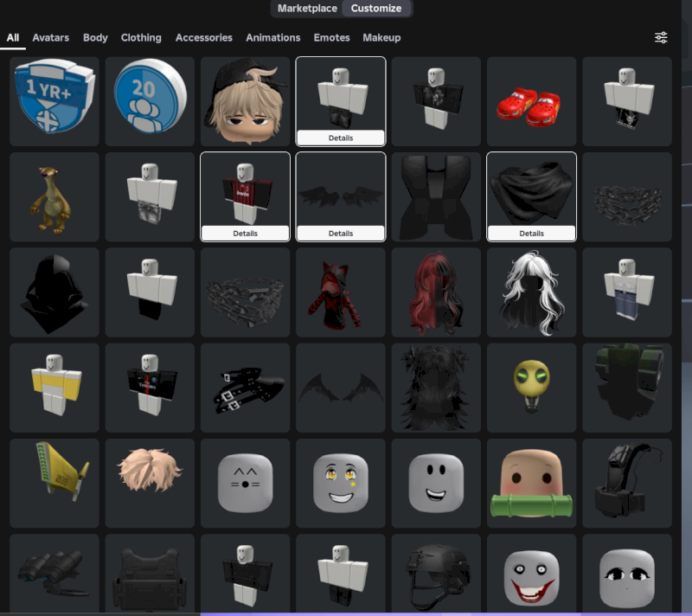The width and height of the screenshot is (692, 616).
Task: Open Details of black feathered wings
Action: tap(341, 234)
